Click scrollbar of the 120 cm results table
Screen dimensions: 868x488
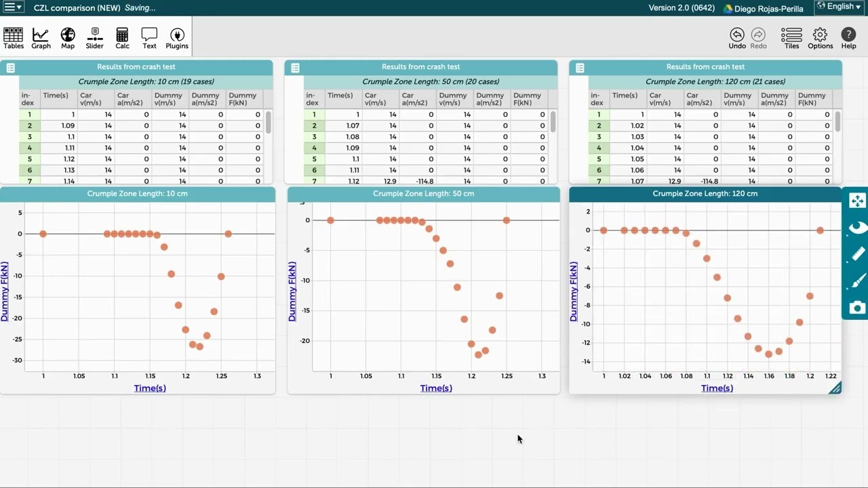click(838, 123)
